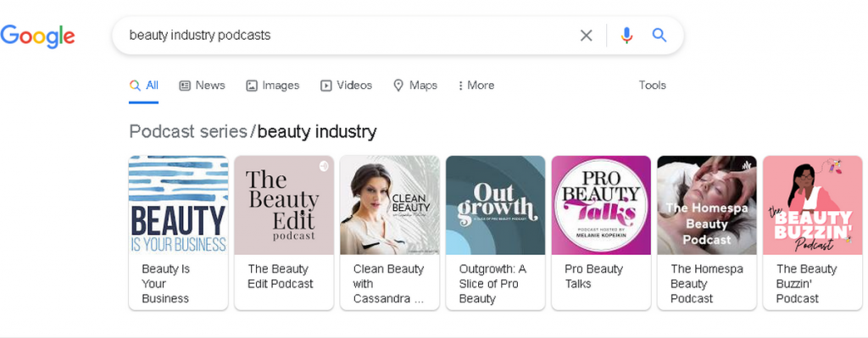Click the News tab newspaper icon
The image size is (868, 338).
pos(185,86)
